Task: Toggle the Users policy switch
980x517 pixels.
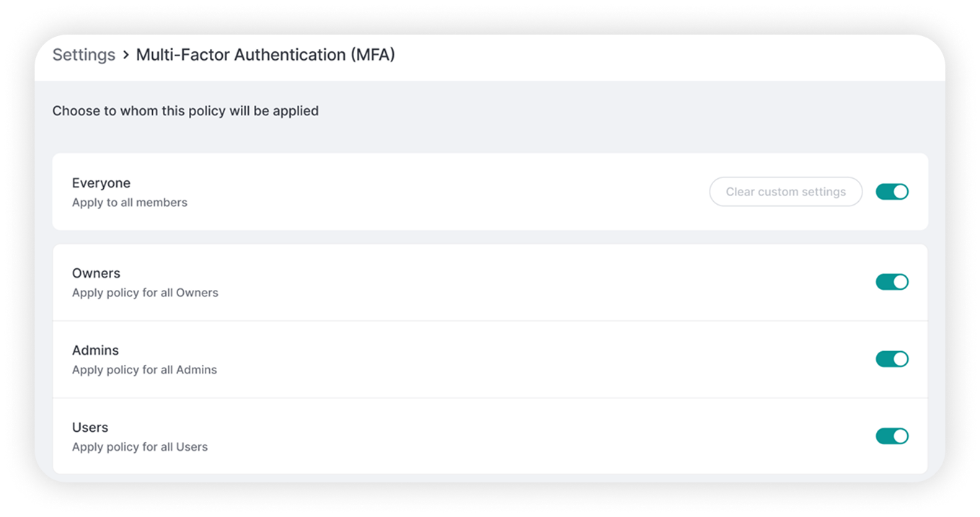Action: pos(891,436)
